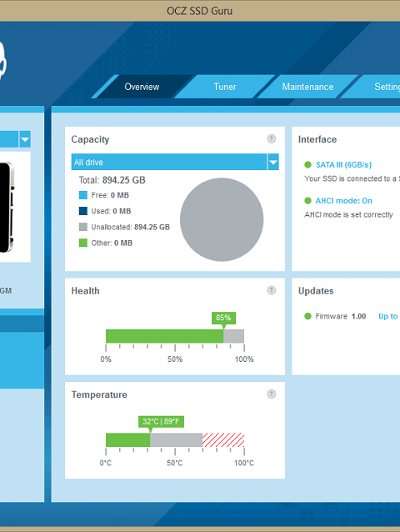Click the Other: 0 MB text

point(112,243)
